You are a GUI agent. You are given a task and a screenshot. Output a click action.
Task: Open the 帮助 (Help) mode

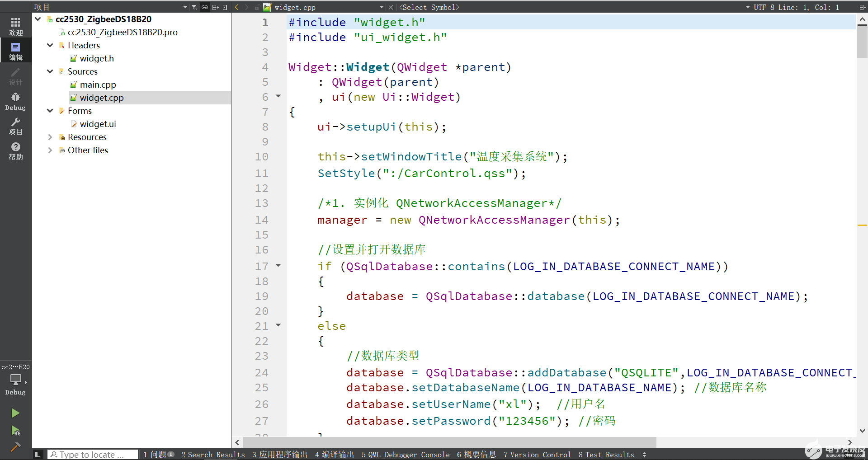16,151
